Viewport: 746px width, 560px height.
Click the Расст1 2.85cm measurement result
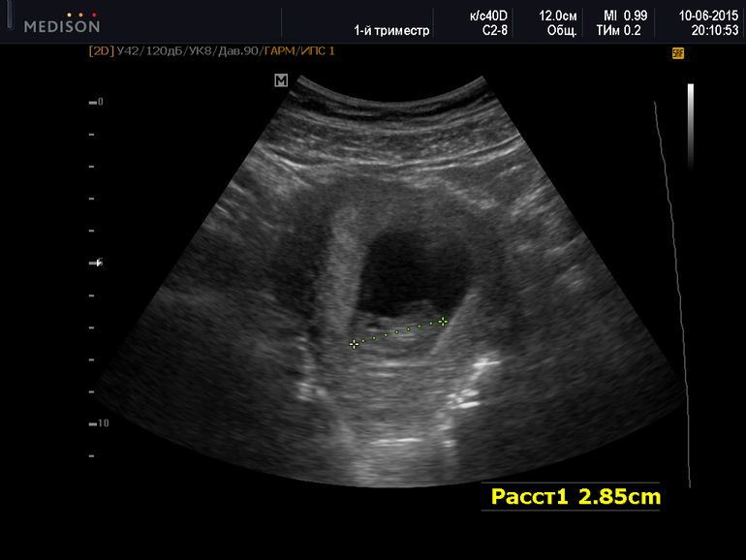[x=575, y=497]
